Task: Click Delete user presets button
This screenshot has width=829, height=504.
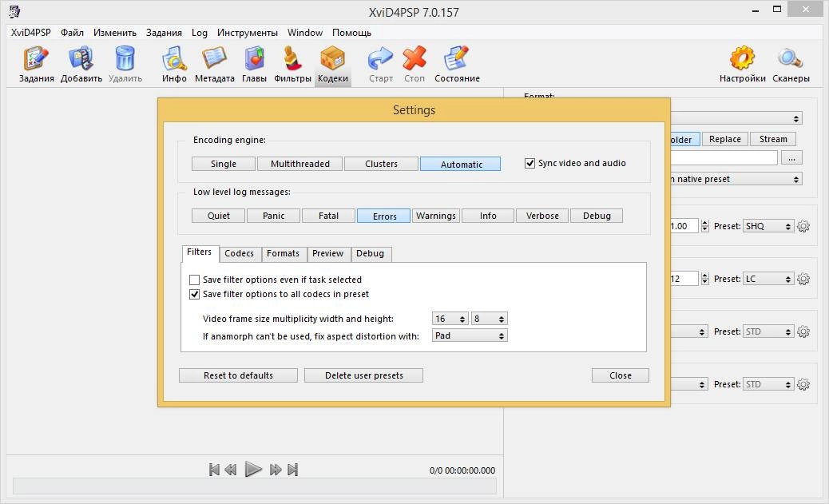Action: point(363,375)
